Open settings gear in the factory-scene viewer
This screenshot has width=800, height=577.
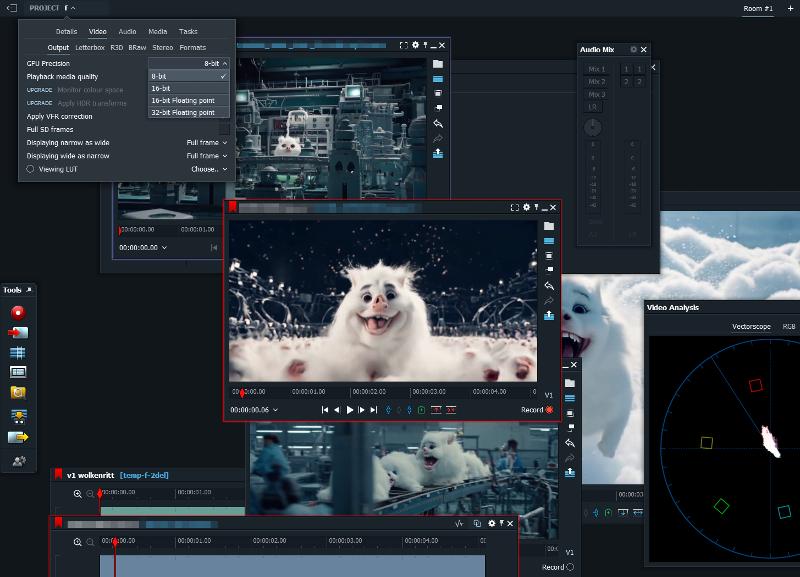pyautogui.click(x=416, y=45)
